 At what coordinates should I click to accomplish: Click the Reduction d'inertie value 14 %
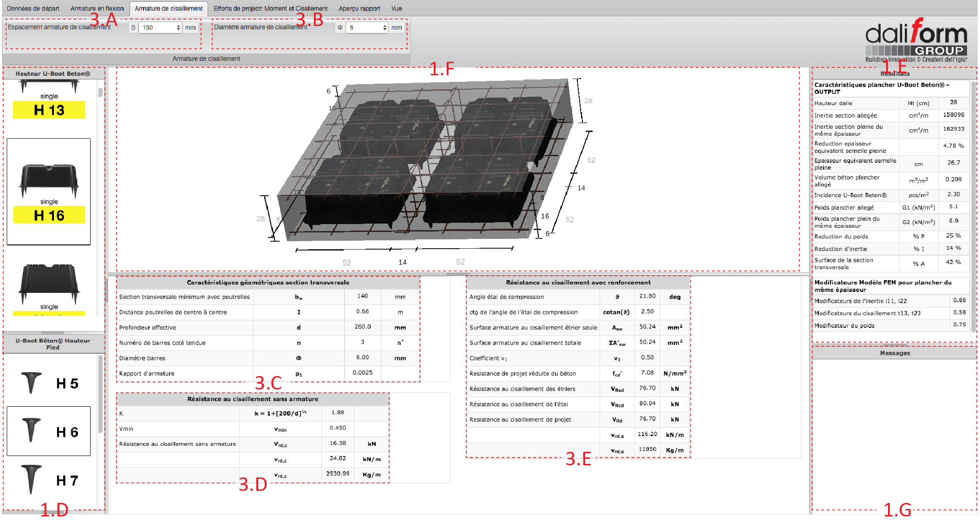coord(953,248)
